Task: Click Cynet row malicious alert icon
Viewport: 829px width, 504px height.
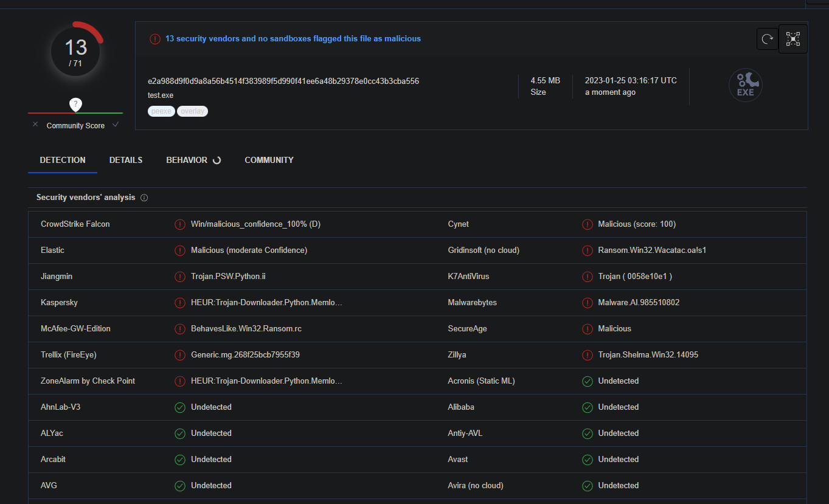Action: click(x=588, y=224)
